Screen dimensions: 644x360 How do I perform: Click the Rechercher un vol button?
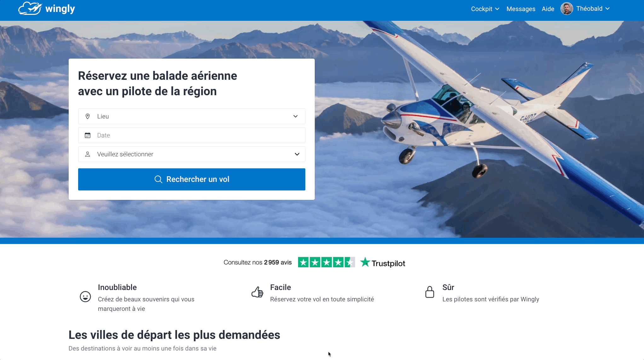tap(192, 179)
